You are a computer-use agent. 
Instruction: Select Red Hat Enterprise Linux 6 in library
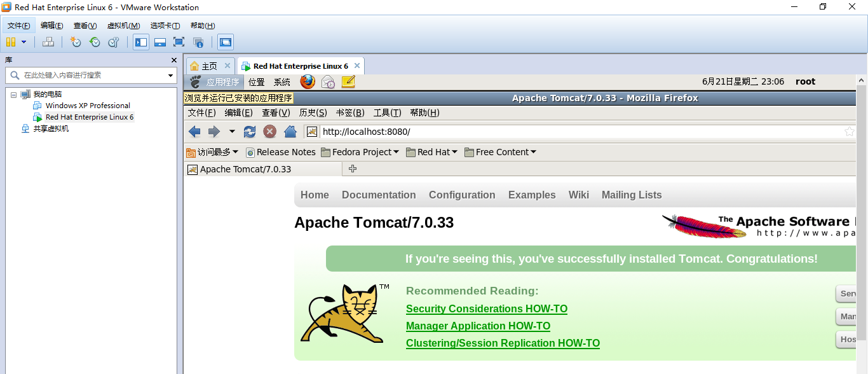coord(90,117)
